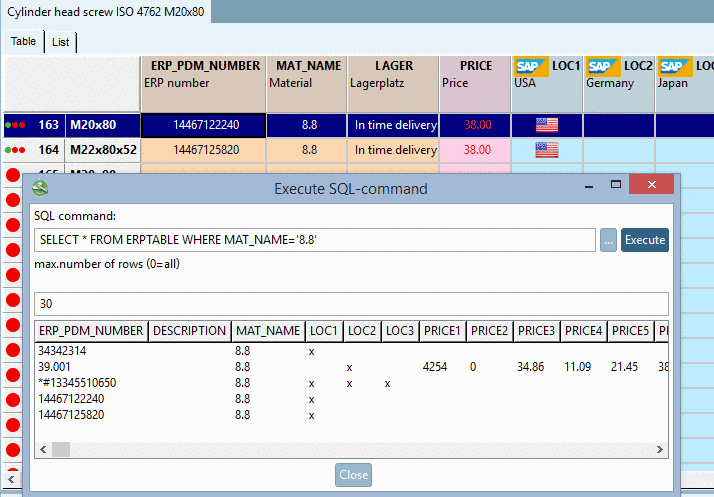Click In time delivery in row 163

[x=395, y=125]
